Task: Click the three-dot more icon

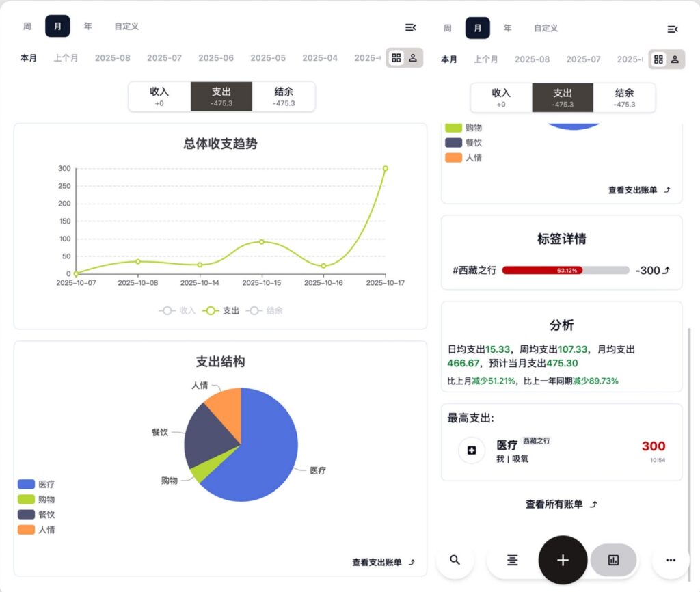Action: click(671, 560)
